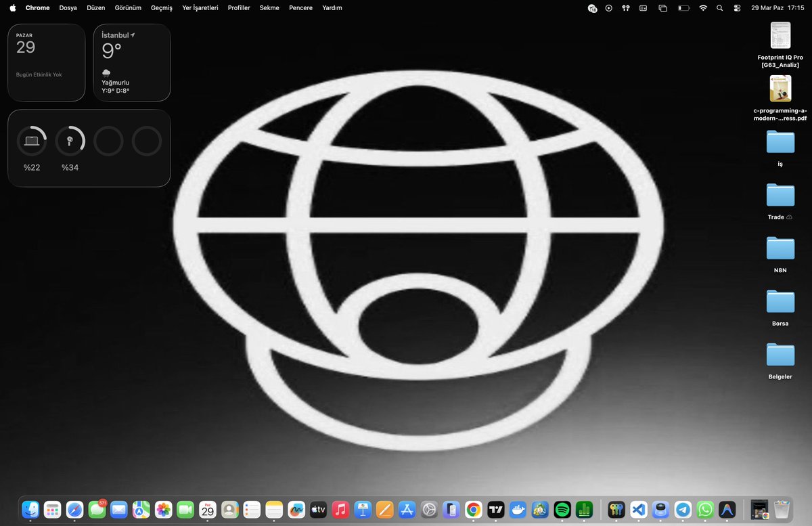
Task: Open the PAZAR 29 calendar widget
Action: (47, 63)
